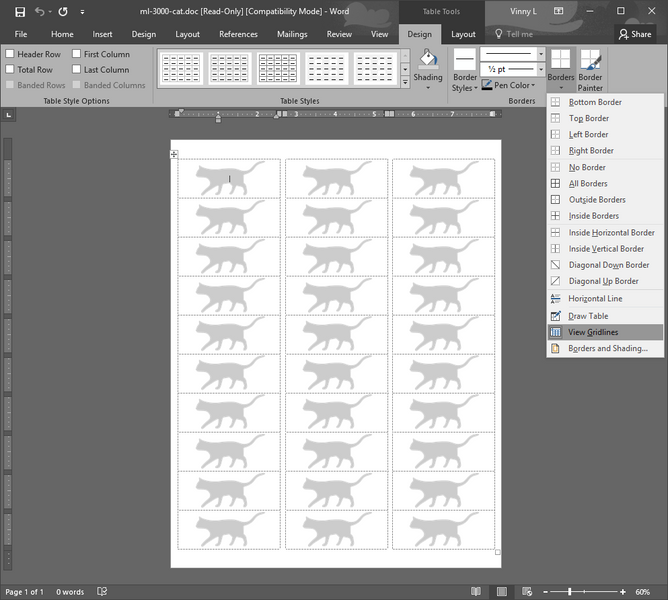Switch to the Mailings tab

[292, 34]
